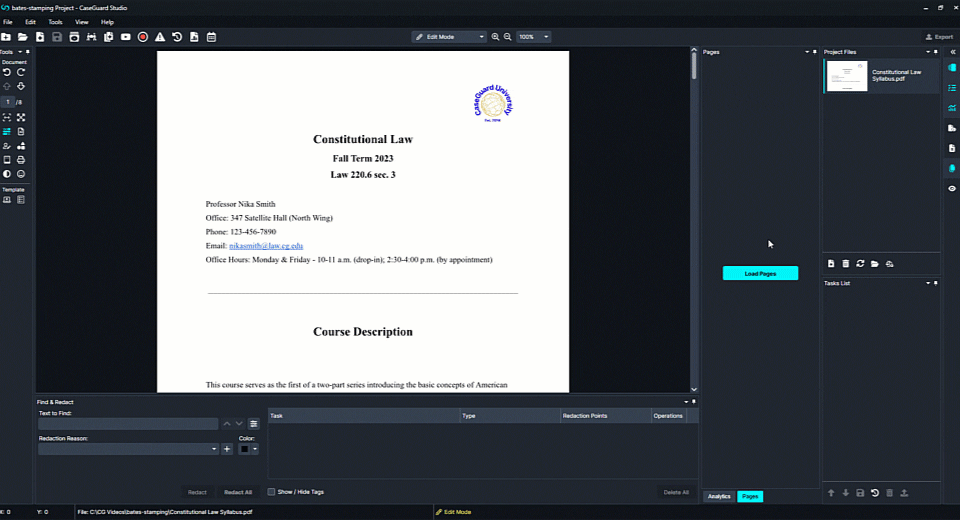Pin the Pages panel
The image size is (960, 520).
[x=814, y=52]
